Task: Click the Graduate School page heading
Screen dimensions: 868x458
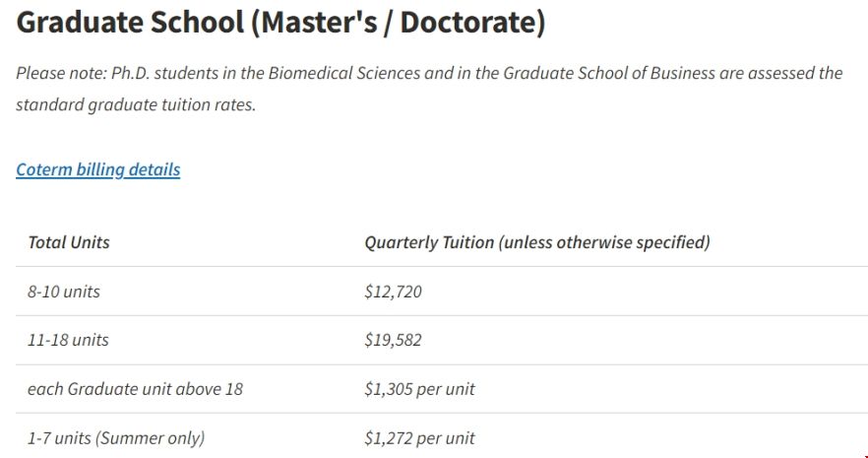Action: (x=280, y=22)
